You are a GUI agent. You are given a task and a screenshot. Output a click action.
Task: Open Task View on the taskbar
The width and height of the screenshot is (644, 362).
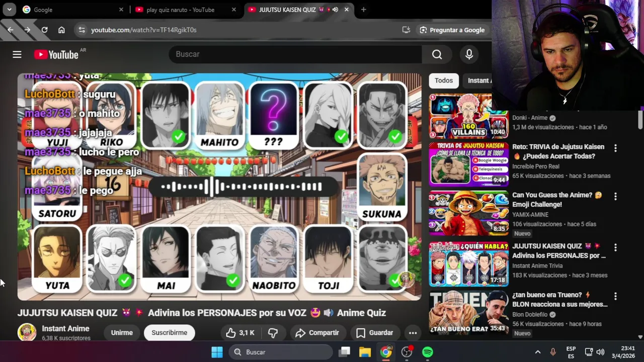pyautogui.click(x=345, y=352)
